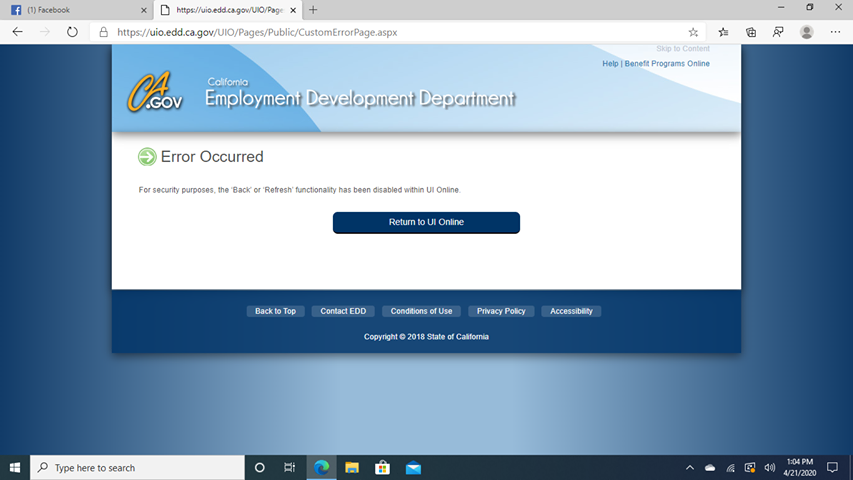Open the Windows Start menu
Image resolution: width=853 pixels, height=480 pixels.
coord(15,467)
